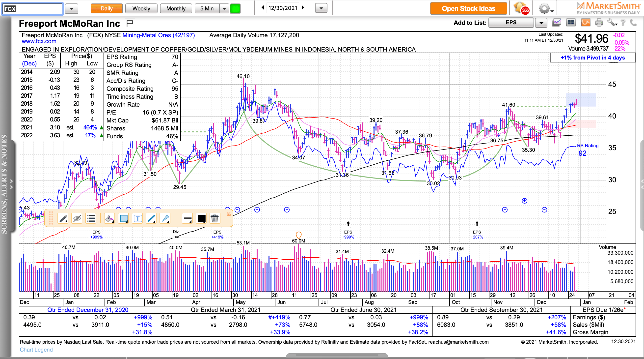Open www.fcx.com website link

pos(39,41)
